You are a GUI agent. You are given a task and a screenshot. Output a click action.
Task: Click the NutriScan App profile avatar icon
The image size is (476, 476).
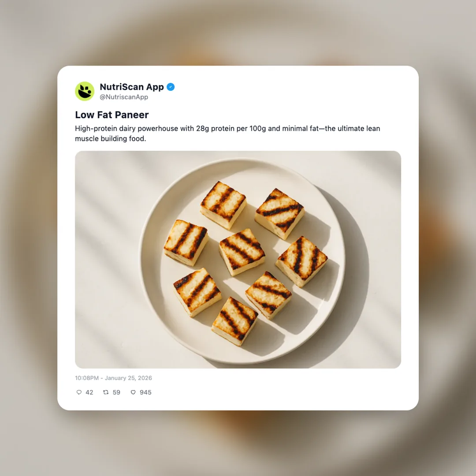(85, 91)
